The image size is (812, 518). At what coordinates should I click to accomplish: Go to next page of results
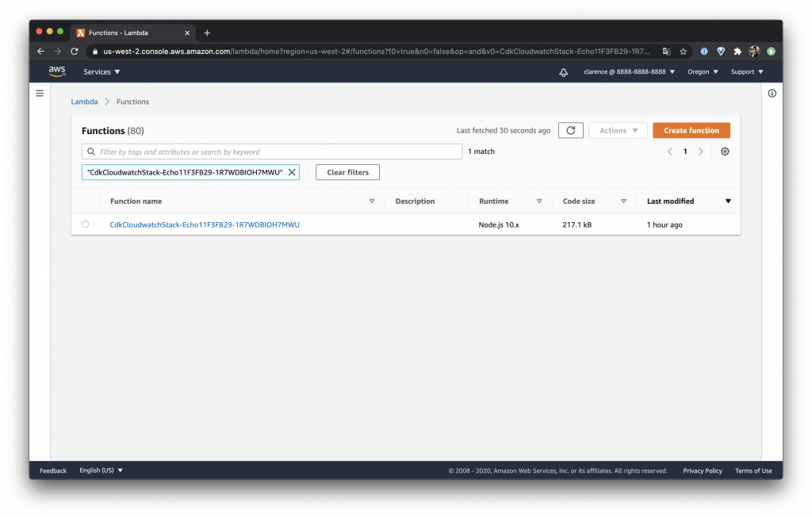pyautogui.click(x=701, y=152)
